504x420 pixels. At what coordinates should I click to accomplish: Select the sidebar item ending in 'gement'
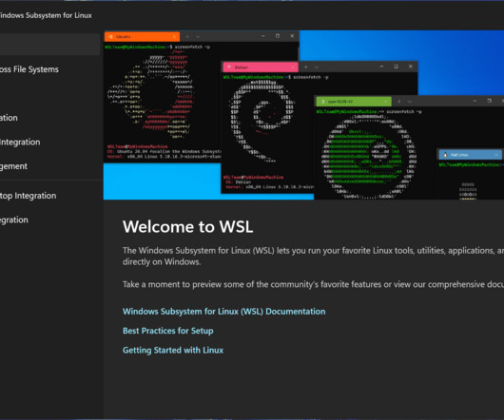point(49,166)
